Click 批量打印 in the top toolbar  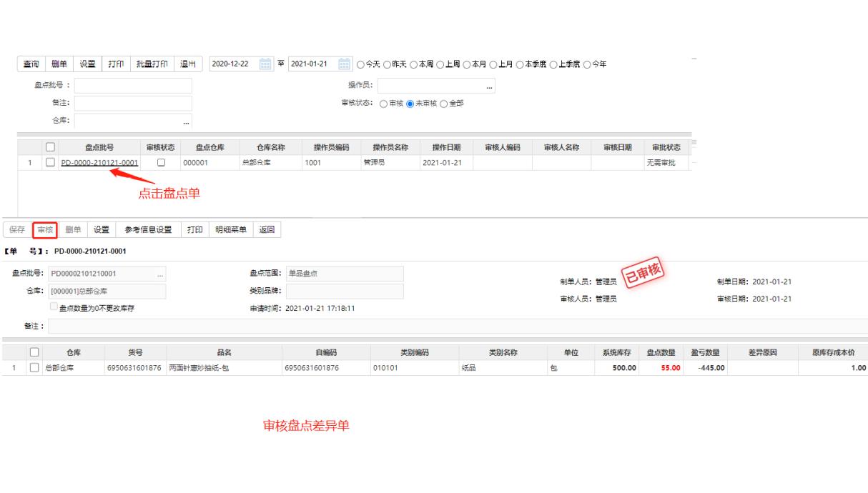[151, 62]
